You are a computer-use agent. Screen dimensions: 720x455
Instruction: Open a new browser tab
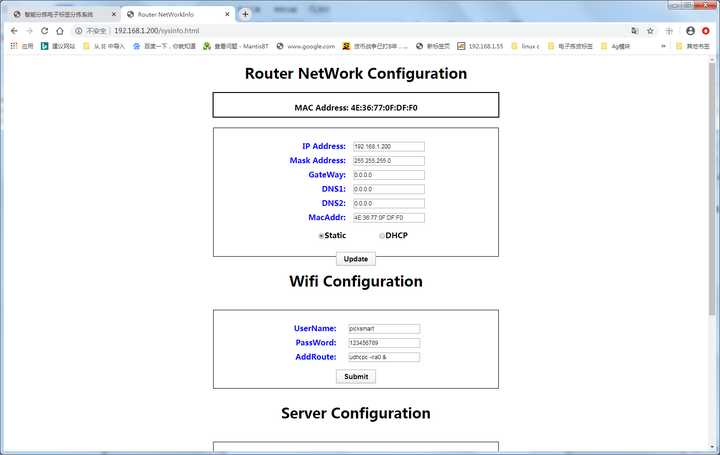click(x=245, y=14)
